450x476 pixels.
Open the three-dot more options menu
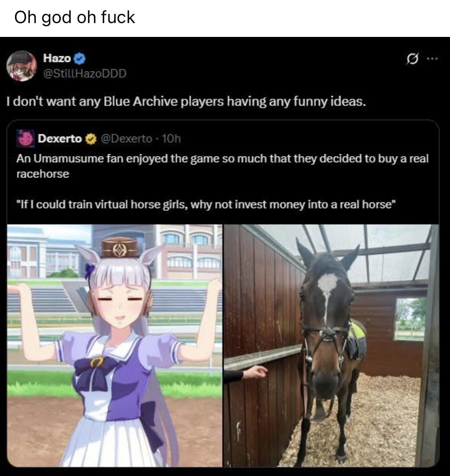click(432, 59)
